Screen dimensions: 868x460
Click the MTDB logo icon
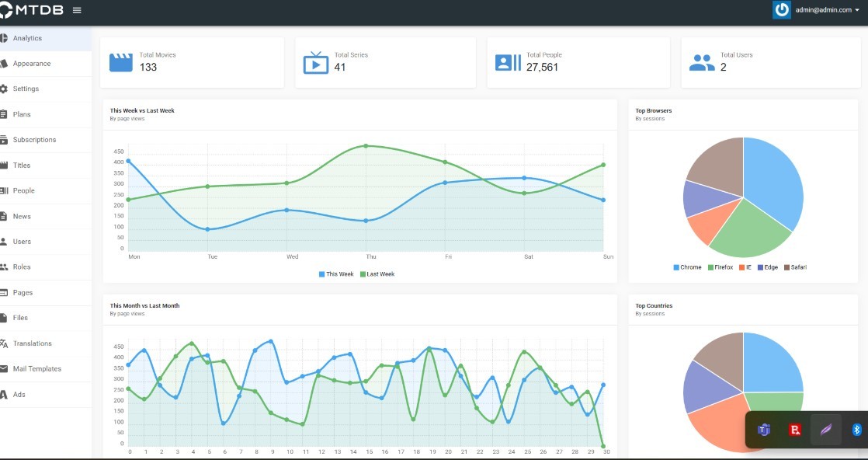point(5,10)
